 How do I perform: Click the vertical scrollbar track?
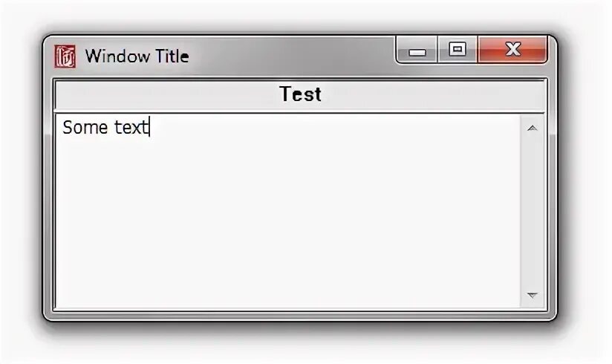pos(532,212)
